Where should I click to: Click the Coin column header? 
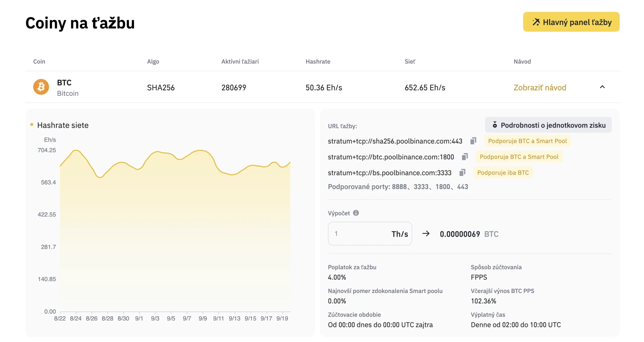[x=39, y=62]
